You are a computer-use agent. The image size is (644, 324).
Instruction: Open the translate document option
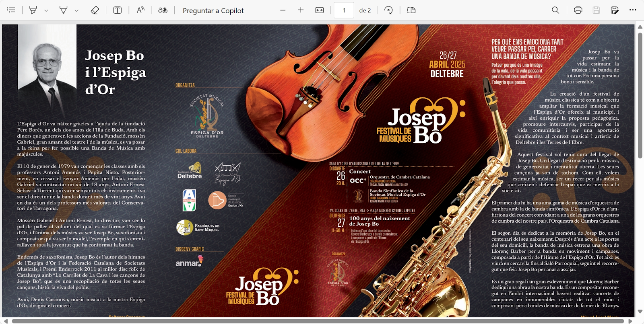pos(163,10)
